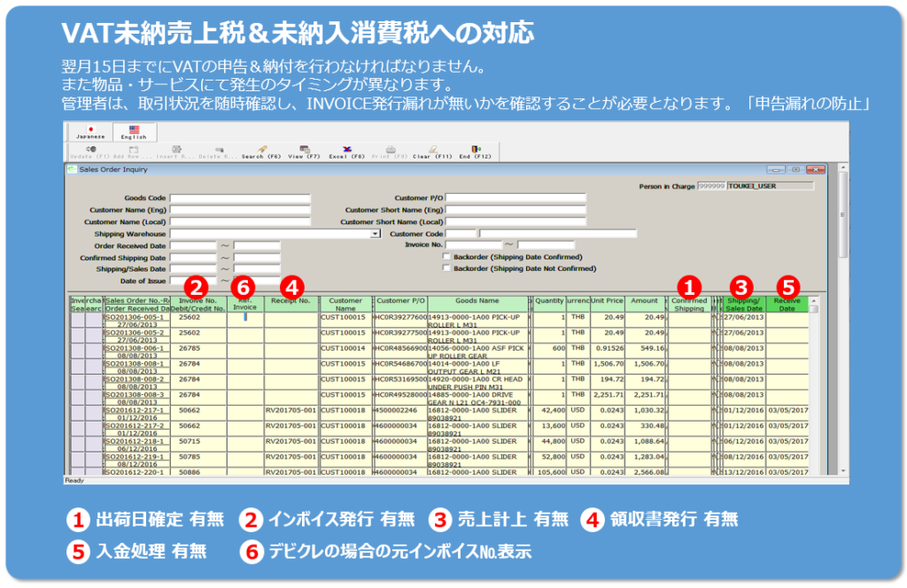
Task: Click the Customer Code input box
Action: [x=461, y=234]
